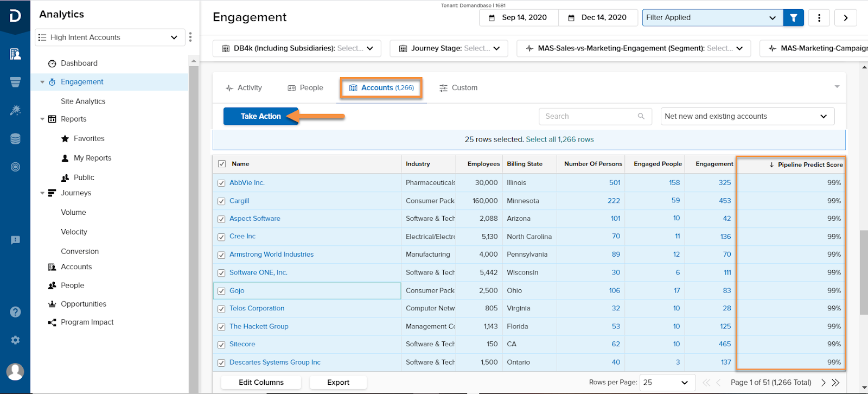Click the Export button
Image resolution: width=868 pixels, height=394 pixels.
coord(338,383)
